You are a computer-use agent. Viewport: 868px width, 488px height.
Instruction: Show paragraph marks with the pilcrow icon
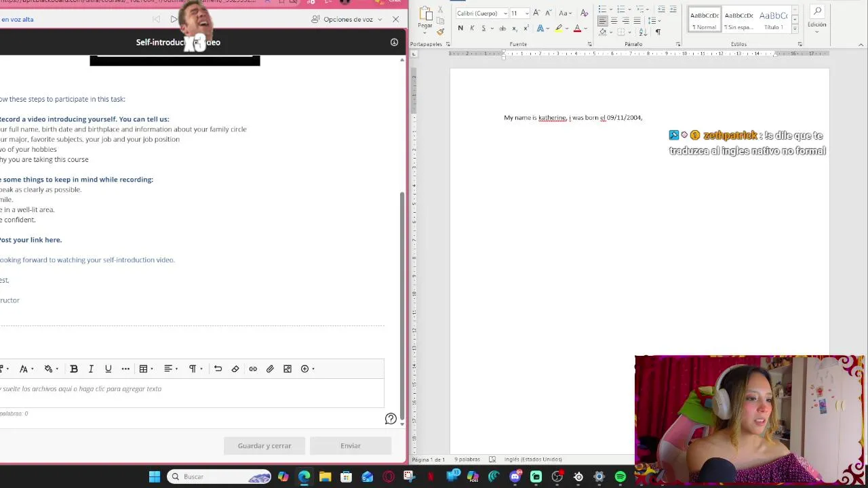pyautogui.click(x=658, y=33)
